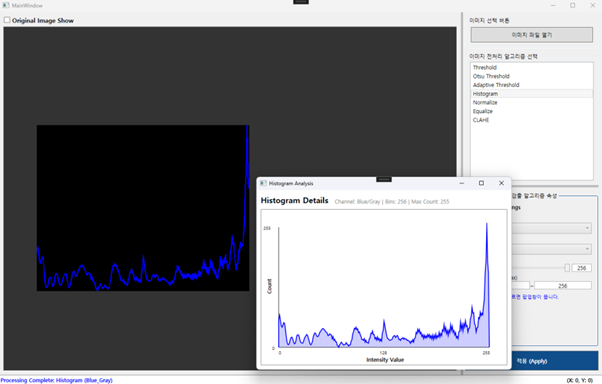The width and height of the screenshot is (602, 384).
Task: Click the blue popup hint text
Action: click(x=535, y=297)
